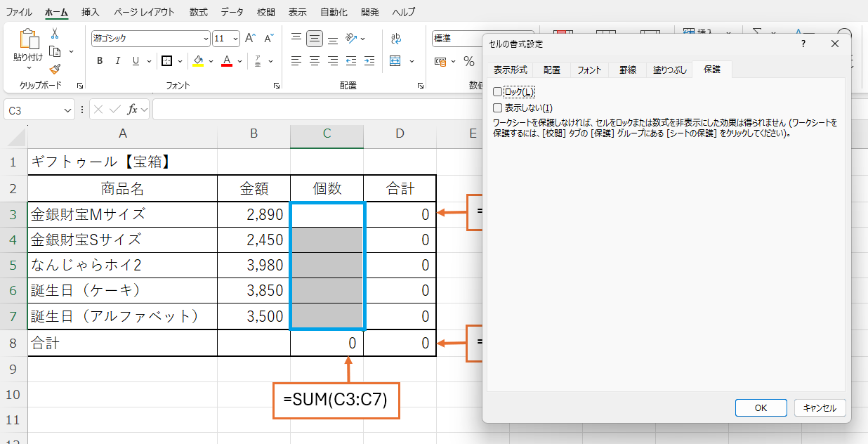Click the OK button

[x=761, y=407]
